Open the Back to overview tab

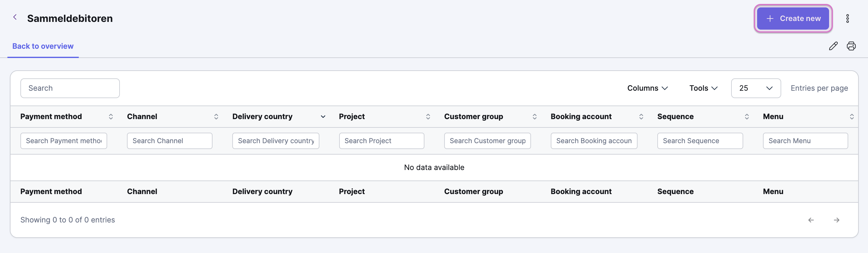(43, 46)
